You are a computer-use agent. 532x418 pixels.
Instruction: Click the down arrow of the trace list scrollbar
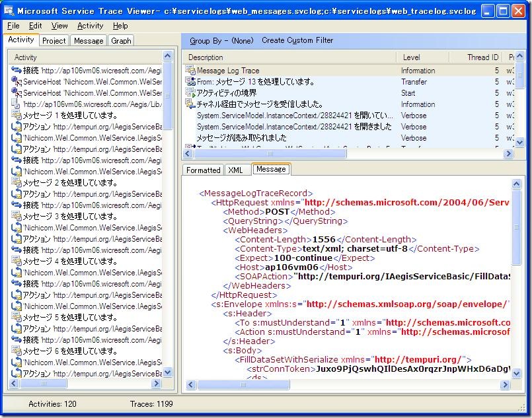coord(519,143)
